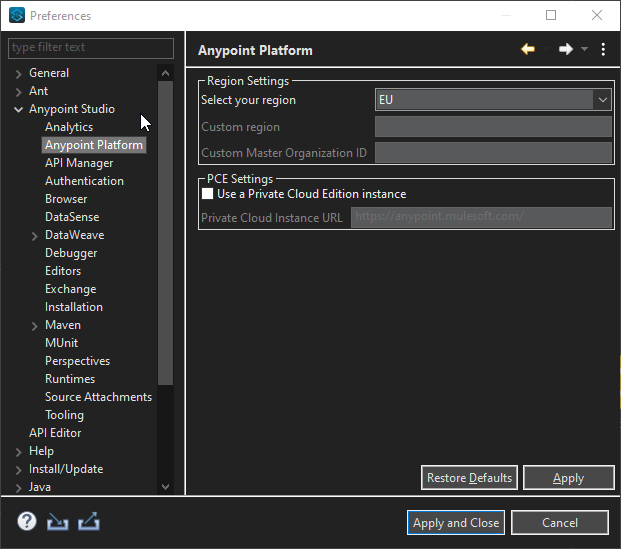Image resolution: width=622 pixels, height=549 pixels.
Task: Select Installation preferences page
Action: [74, 307]
